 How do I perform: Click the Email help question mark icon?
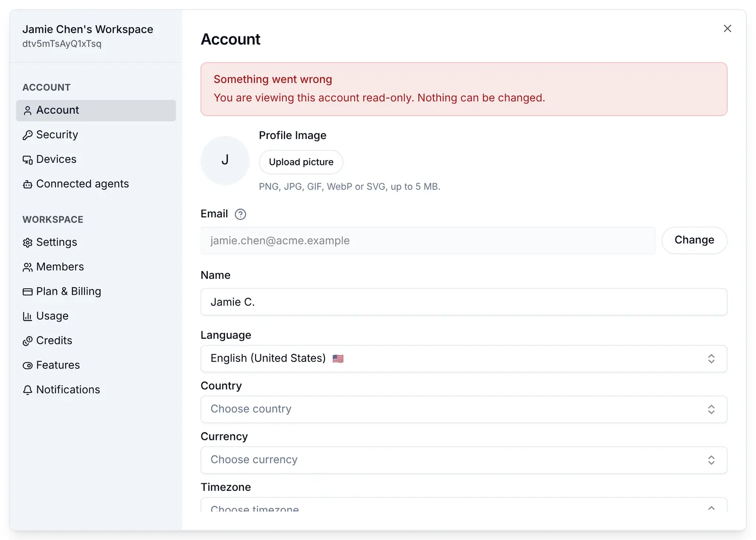tap(241, 214)
